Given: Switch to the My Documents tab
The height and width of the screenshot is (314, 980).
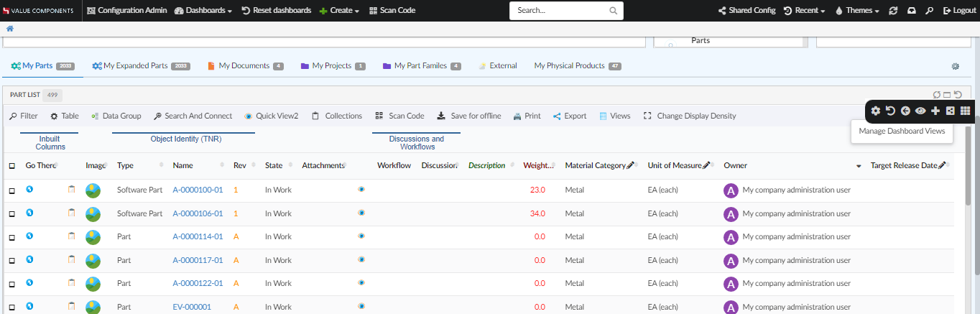Looking at the screenshot, I should point(244,66).
